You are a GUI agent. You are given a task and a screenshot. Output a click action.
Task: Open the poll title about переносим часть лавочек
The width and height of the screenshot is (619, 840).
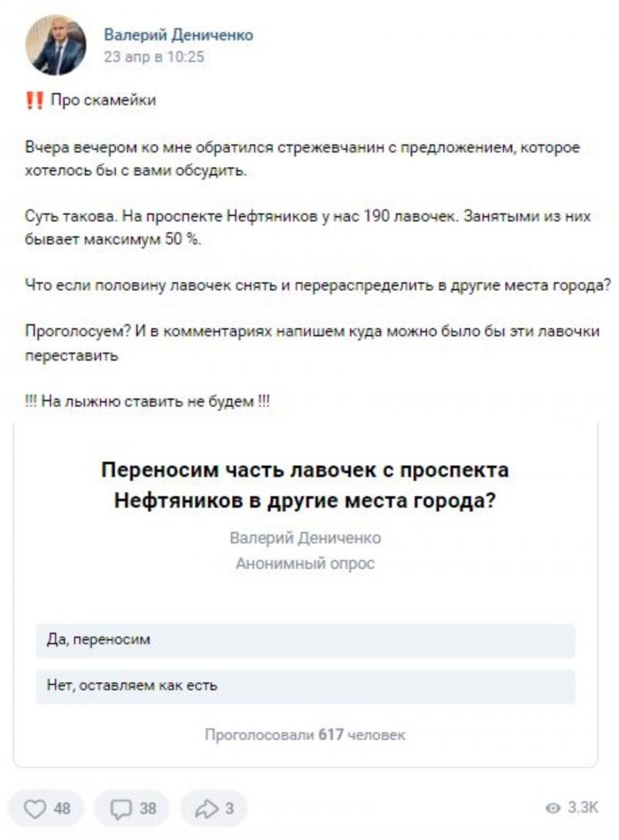305,485
